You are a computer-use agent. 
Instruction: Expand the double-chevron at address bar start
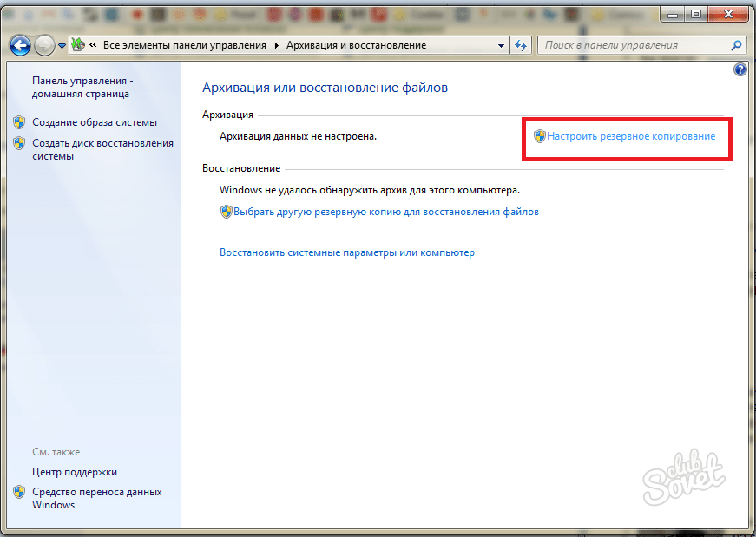(x=92, y=45)
